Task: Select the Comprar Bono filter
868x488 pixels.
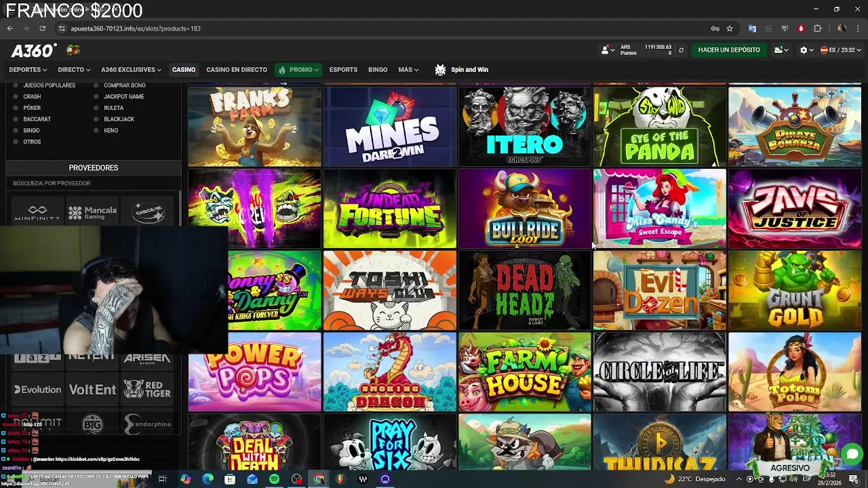Action: (120, 85)
